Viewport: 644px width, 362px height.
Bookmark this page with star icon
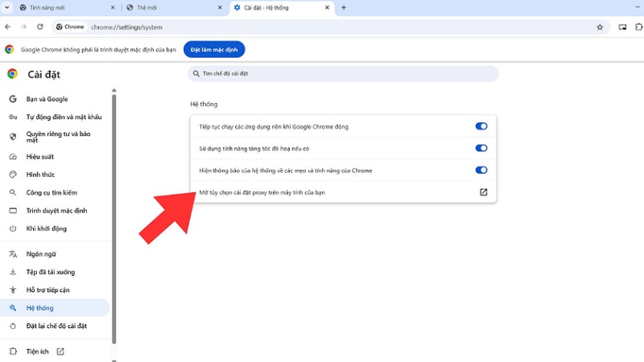tap(600, 27)
